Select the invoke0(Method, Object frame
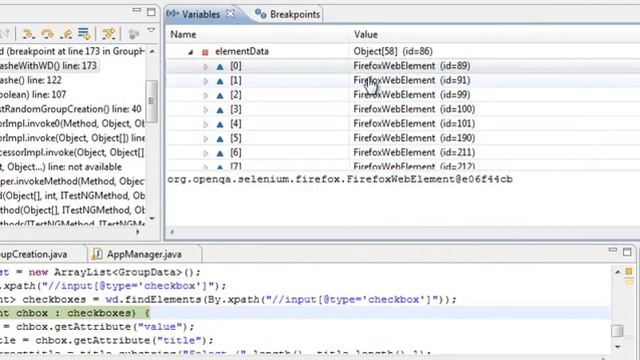 point(72,123)
